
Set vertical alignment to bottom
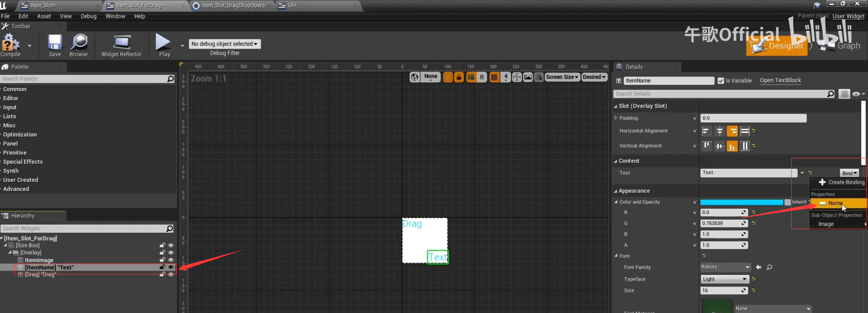tap(732, 146)
